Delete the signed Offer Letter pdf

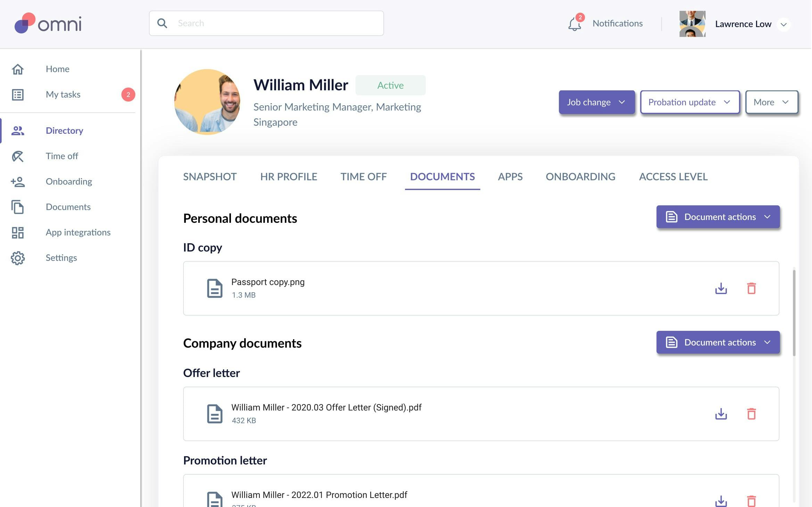tap(752, 414)
